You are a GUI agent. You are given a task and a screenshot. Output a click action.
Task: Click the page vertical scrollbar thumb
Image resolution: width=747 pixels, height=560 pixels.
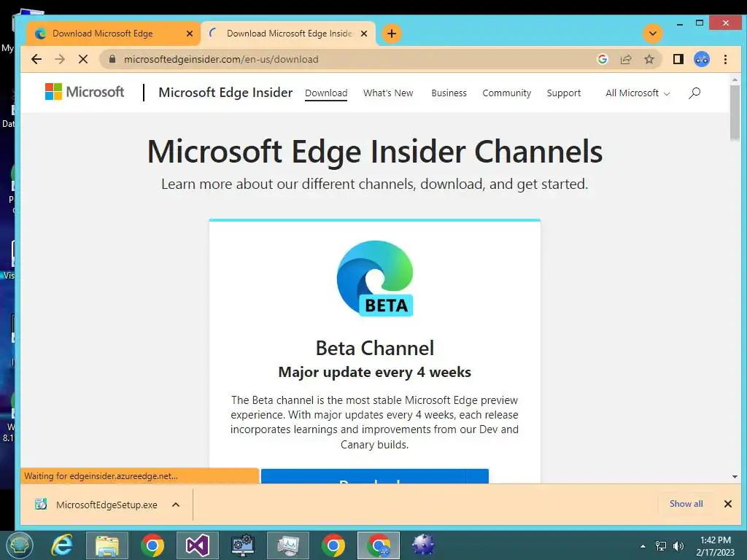735,113
